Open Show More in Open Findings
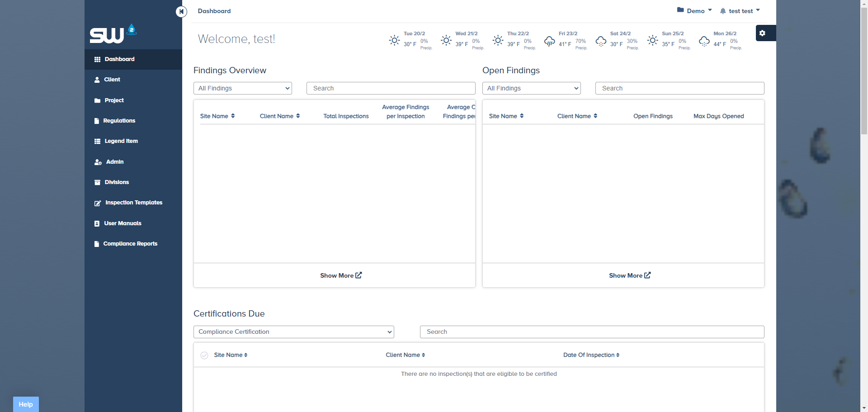The image size is (868, 412). [629, 275]
